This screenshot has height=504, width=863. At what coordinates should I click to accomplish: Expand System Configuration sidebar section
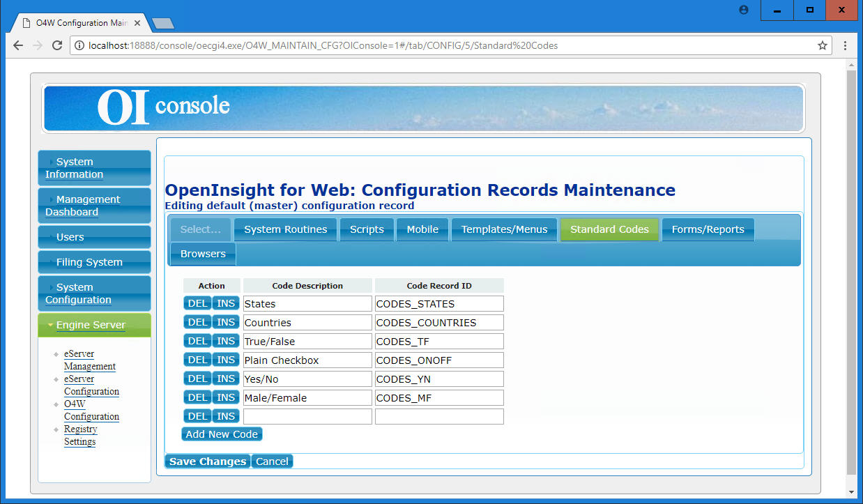pyautogui.click(x=94, y=293)
